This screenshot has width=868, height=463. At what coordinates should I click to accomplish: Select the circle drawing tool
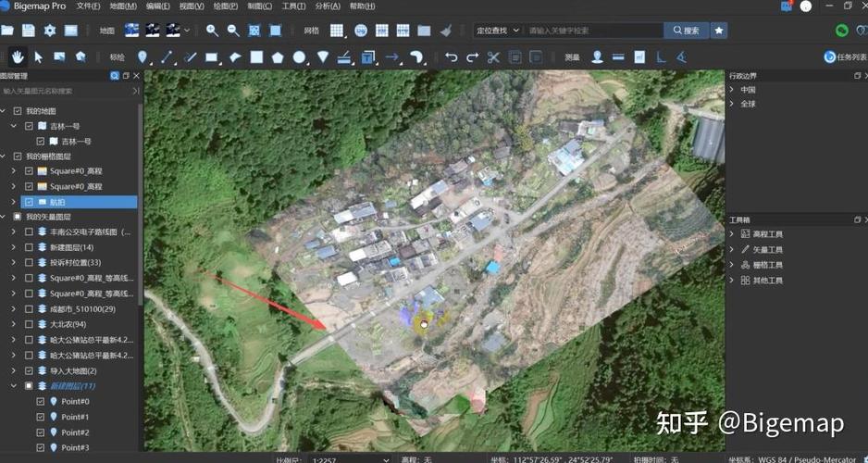click(299, 57)
